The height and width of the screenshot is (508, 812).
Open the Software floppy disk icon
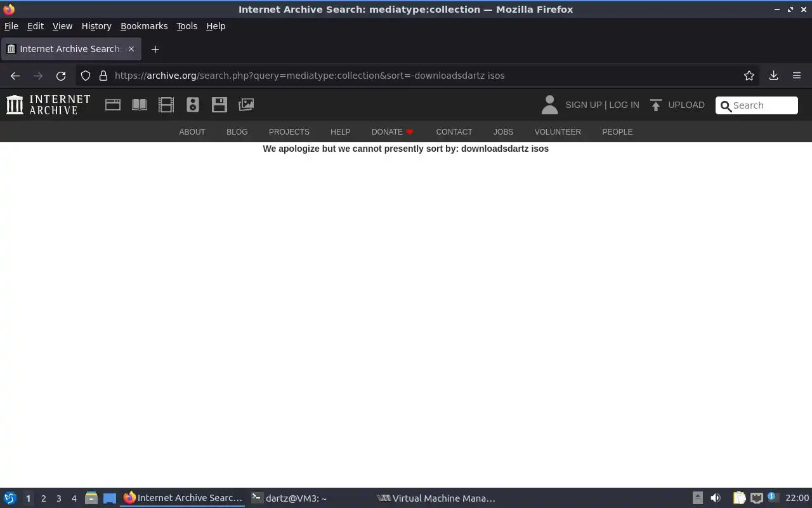tap(219, 105)
